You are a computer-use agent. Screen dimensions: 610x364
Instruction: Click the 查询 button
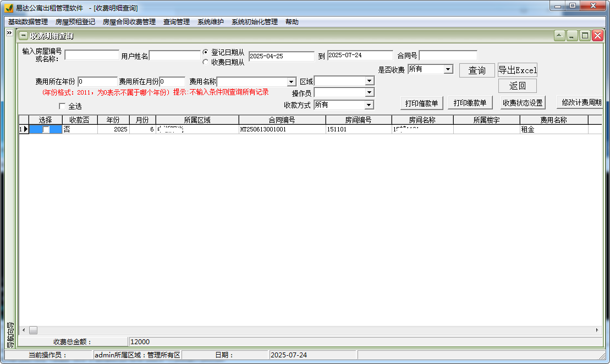[x=476, y=70]
